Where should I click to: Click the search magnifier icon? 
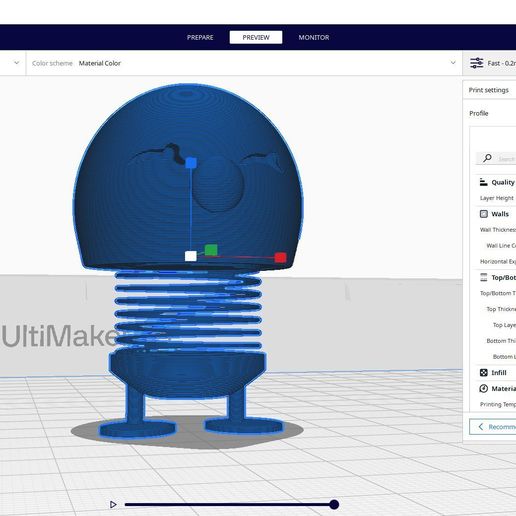[487, 158]
